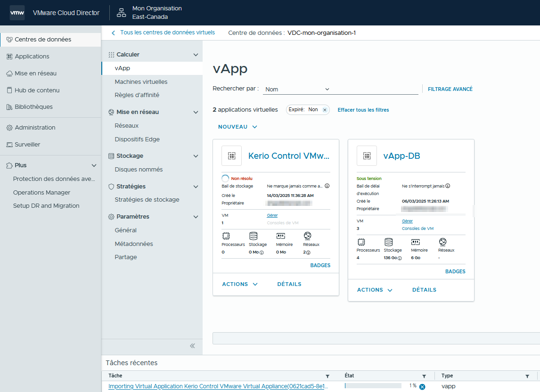Collapse the Mise en réseau section chevron
This screenshot has width=540, height=392.
(196, 112)
